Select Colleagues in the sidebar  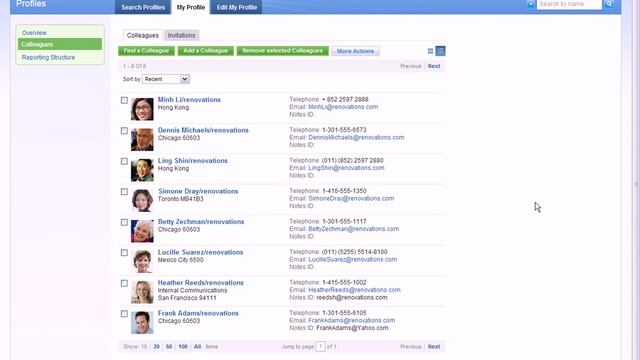(x=60, y=44)
